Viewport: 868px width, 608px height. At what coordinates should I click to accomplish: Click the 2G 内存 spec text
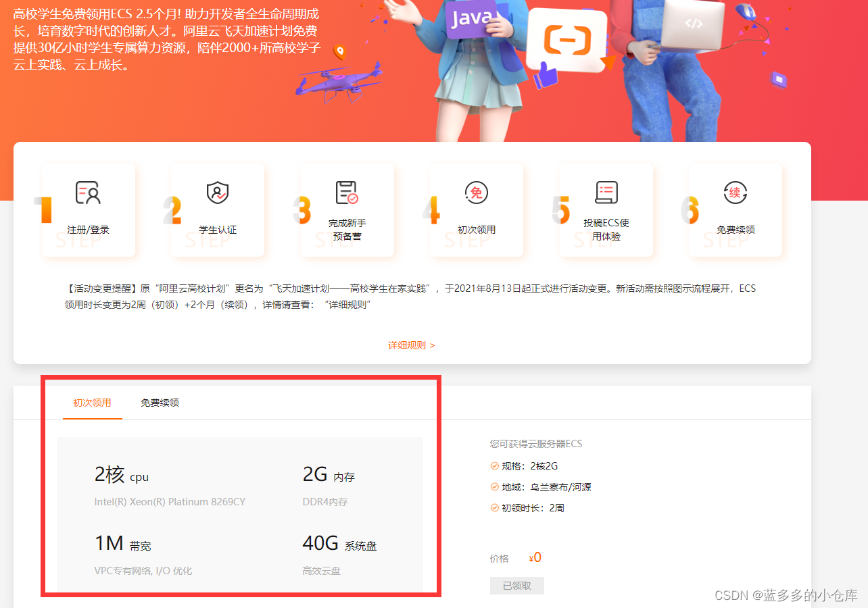pos(329,475)
